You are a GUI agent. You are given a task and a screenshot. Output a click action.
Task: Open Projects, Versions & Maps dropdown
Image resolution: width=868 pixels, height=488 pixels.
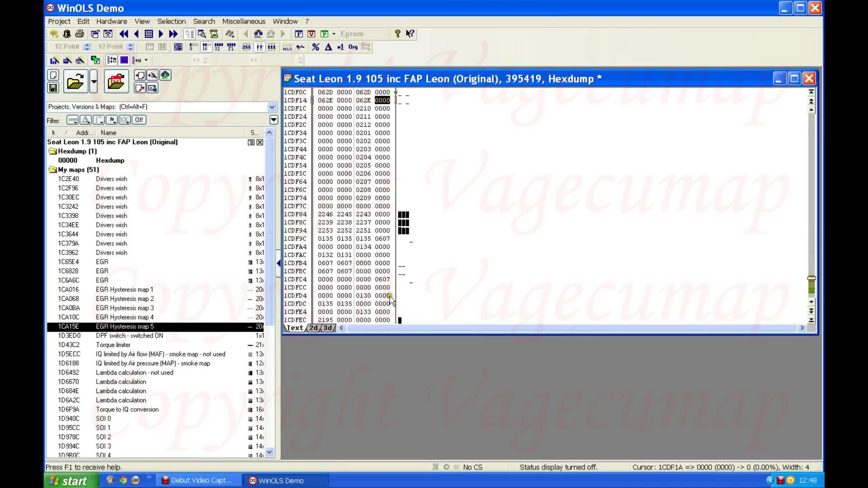click(272, 107)
